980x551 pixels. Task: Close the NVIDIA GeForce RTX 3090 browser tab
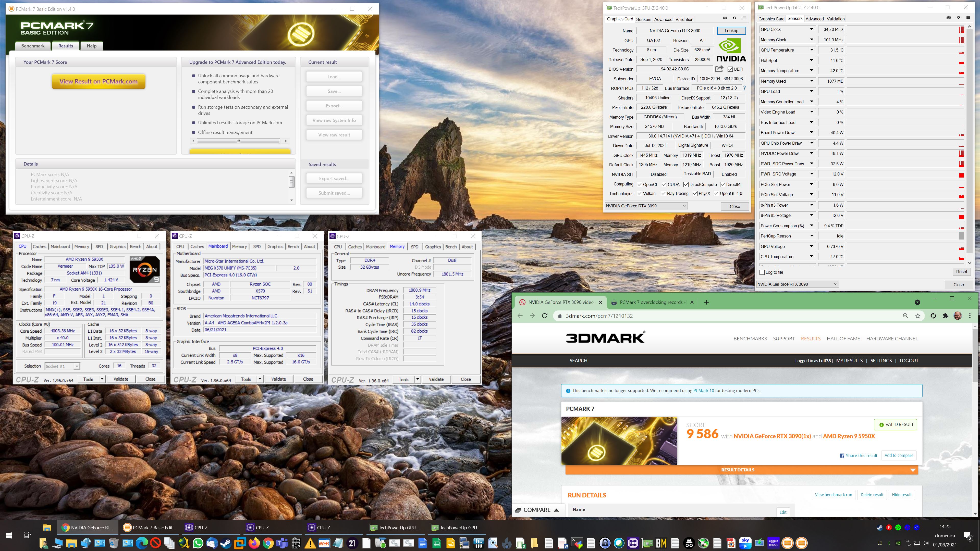click(601, 302)
